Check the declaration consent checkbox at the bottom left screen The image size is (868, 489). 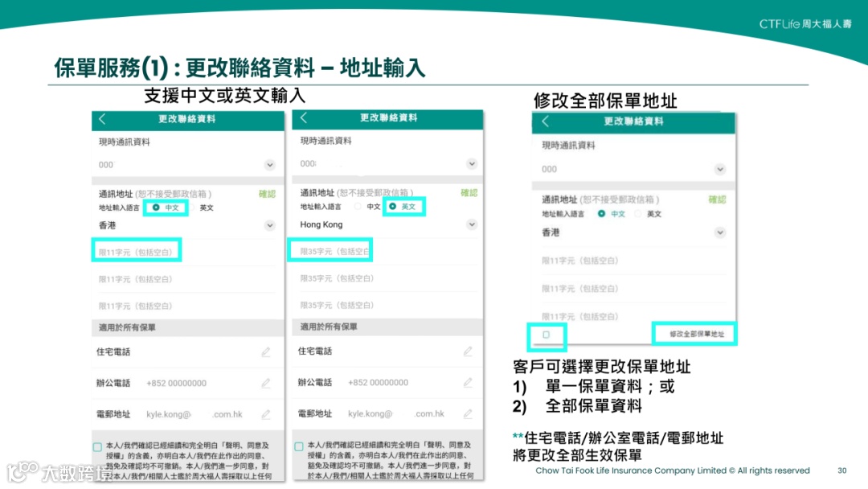(98, 447)
